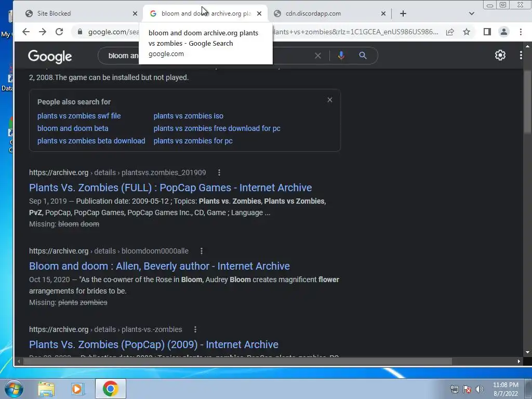This screenshot has width=532, height=399.
Task: Open Plants Vs. Zombies (FULL) result
Action: pos(170,188)
